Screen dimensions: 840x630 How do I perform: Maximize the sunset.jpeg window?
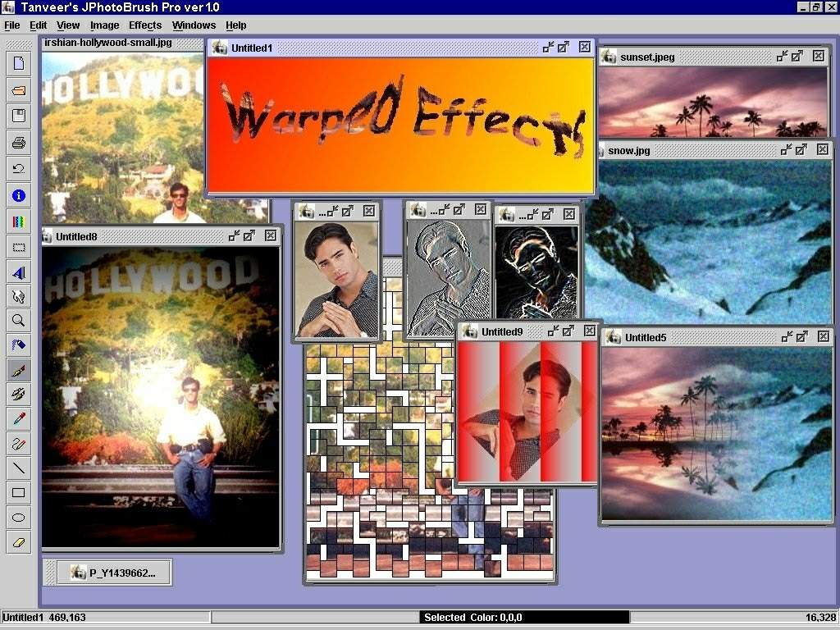coord(797,56)
